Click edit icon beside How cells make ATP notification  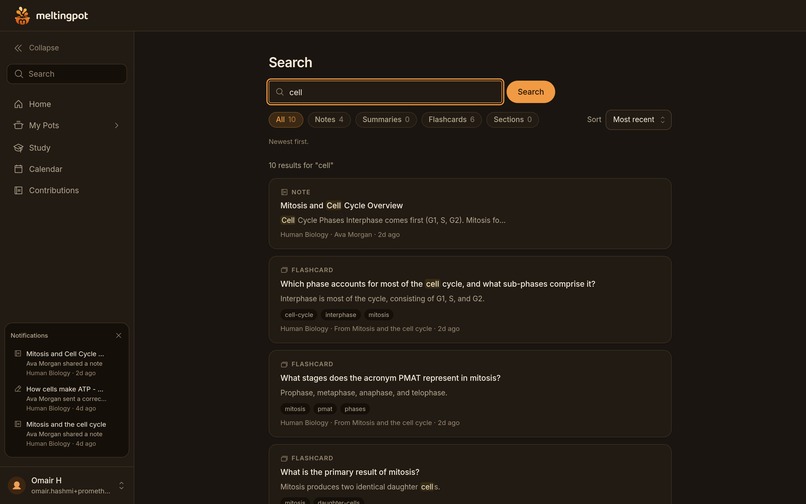click(18, 389)
